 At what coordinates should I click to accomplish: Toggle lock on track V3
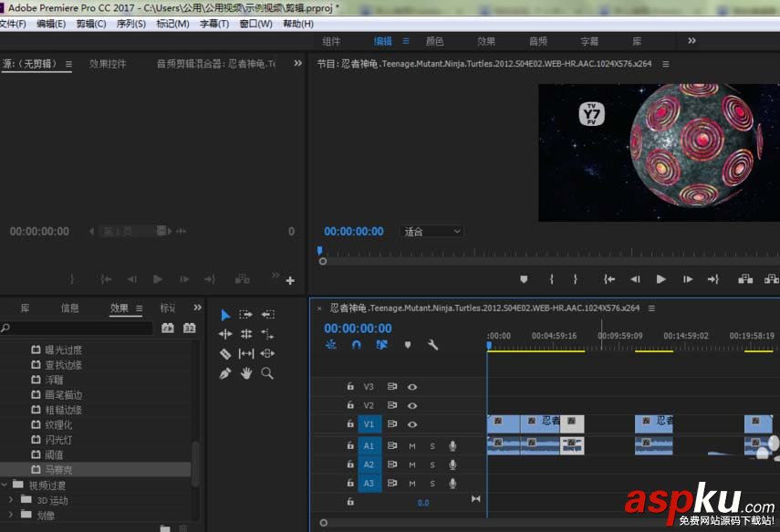click(x=350, y=386)
